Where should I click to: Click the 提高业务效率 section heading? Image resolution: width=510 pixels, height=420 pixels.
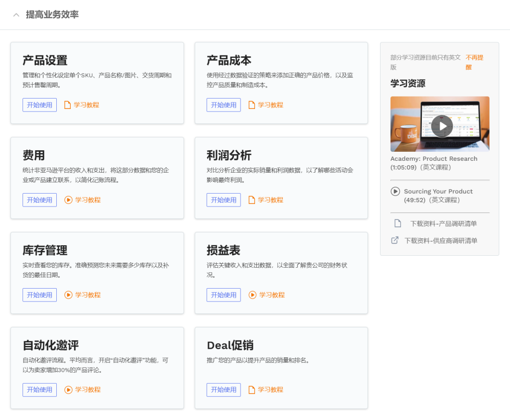pos(52,14)
